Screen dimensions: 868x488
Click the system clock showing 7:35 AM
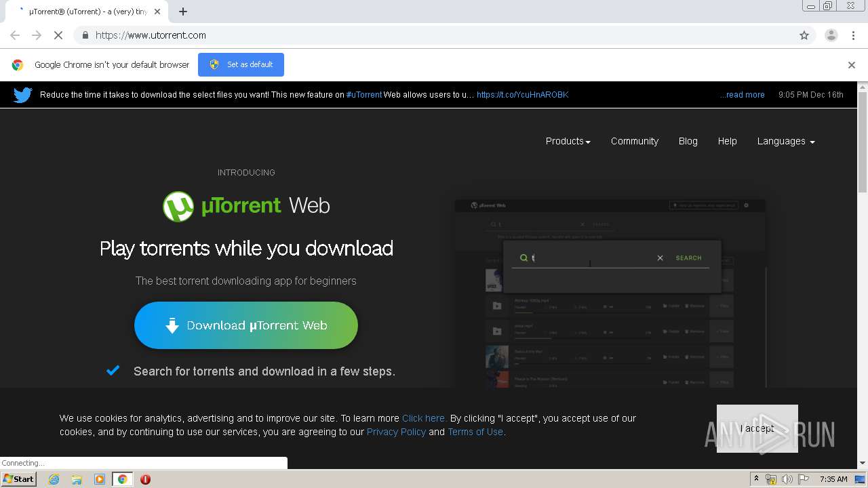[833, 479]
